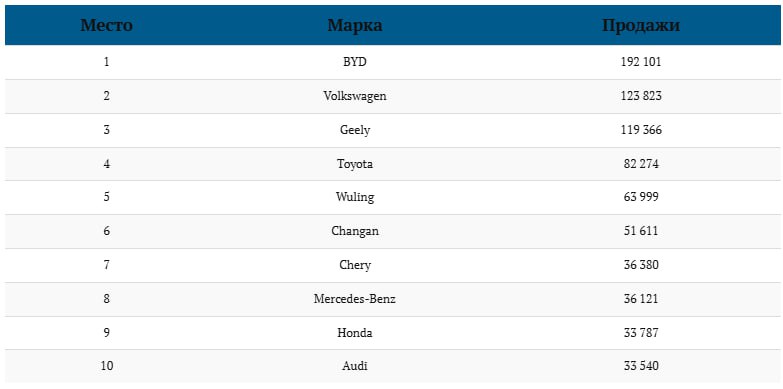Click the sales figure 192 101

[641, 62]
